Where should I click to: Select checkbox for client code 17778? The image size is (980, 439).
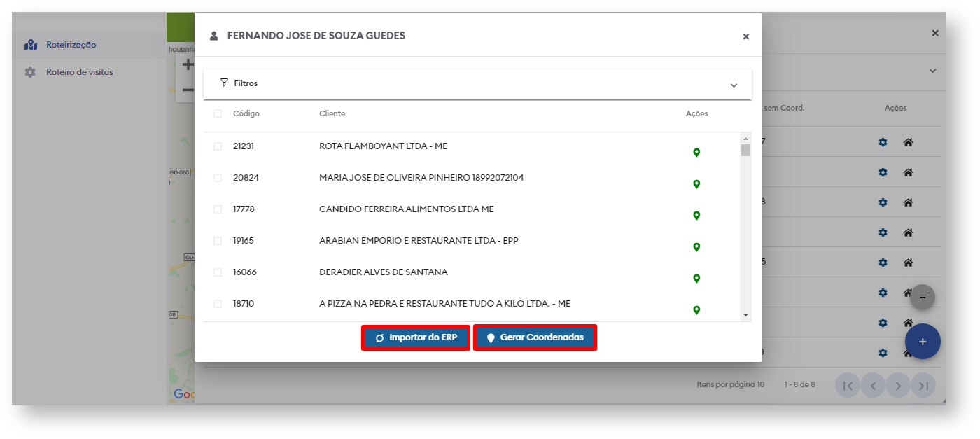218,209
